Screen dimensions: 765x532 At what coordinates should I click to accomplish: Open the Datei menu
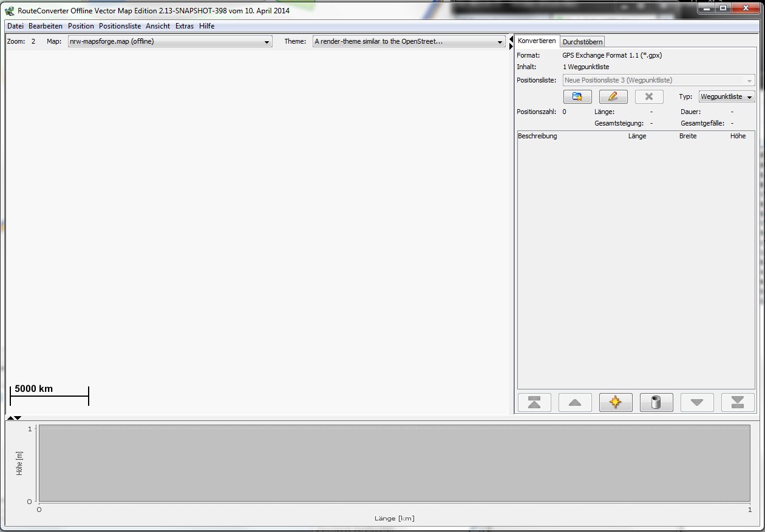pyautogui.click(x=15, y=26)
